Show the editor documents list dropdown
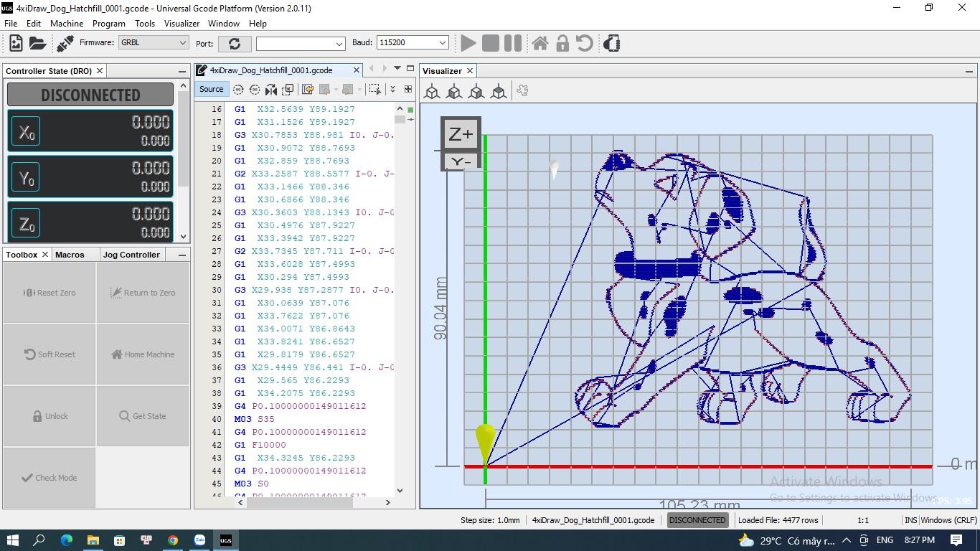Image resolution: width=980 pixels, height=551 pixels. [x=397, y=69]
